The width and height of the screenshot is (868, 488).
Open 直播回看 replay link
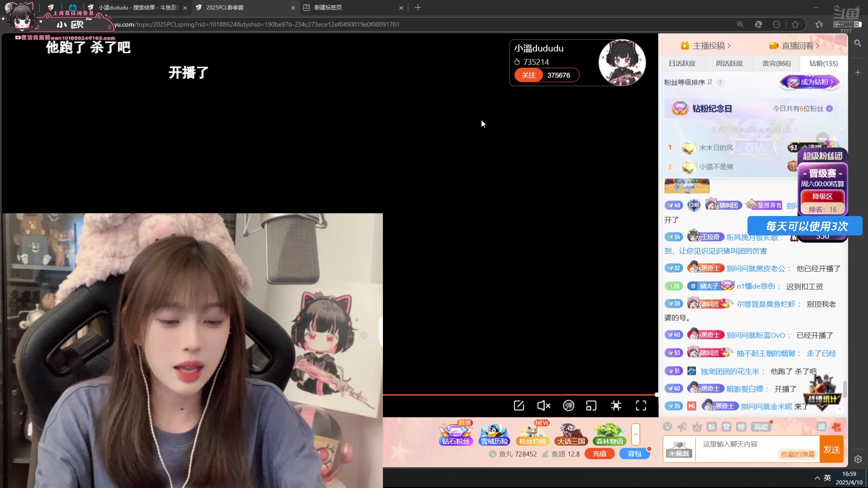[x=794, y=46]
